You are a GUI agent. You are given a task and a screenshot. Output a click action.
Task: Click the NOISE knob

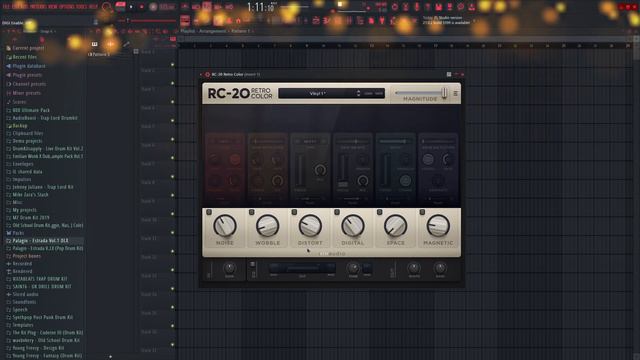click(224, 226)
